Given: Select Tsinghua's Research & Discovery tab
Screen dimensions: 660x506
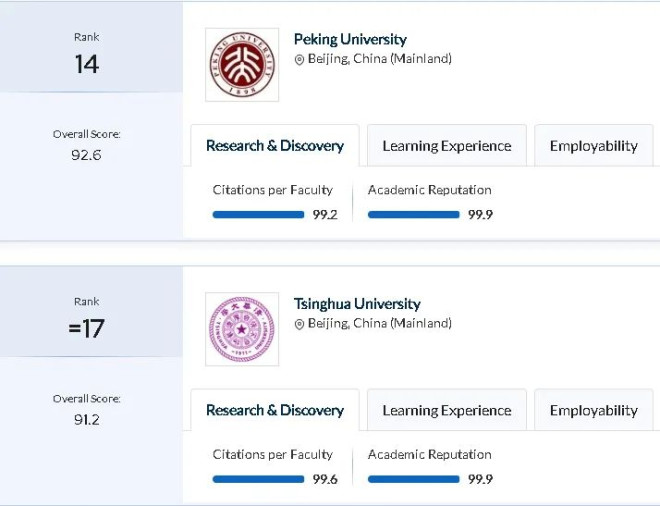Looking at the screenshot, I should pos(274,410).
